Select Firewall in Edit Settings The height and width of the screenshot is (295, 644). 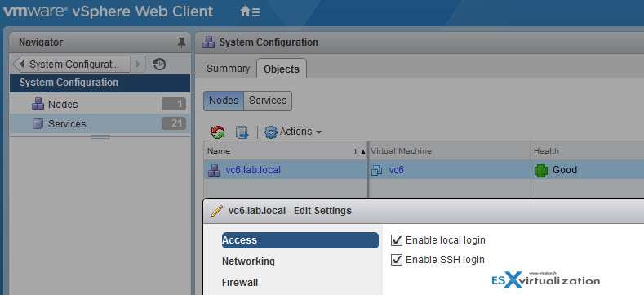pyautogui.click(x=240, y=283)
